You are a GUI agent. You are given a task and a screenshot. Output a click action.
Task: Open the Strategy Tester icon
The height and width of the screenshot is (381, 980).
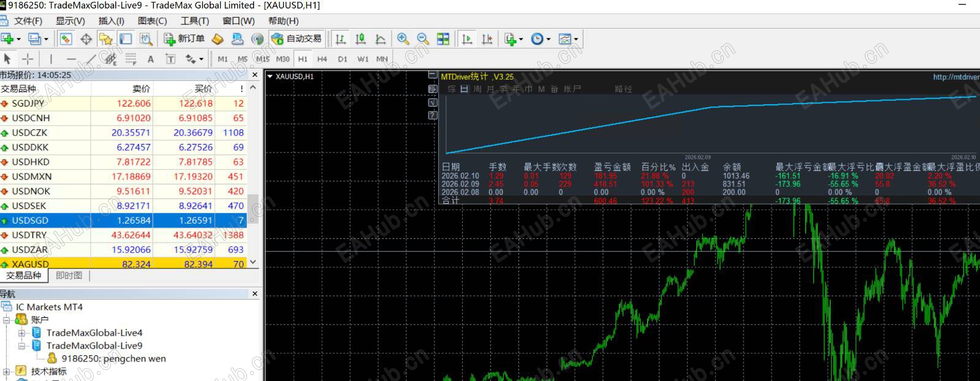coord(145,39)
